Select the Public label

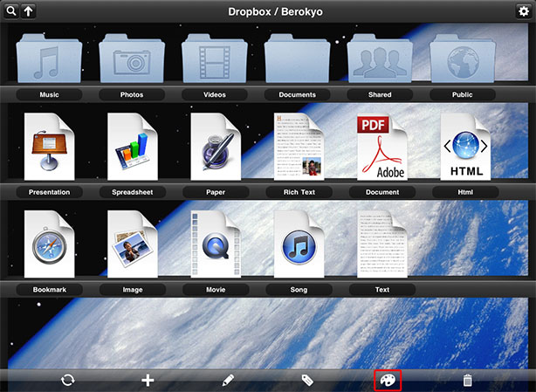coord(463,94)
